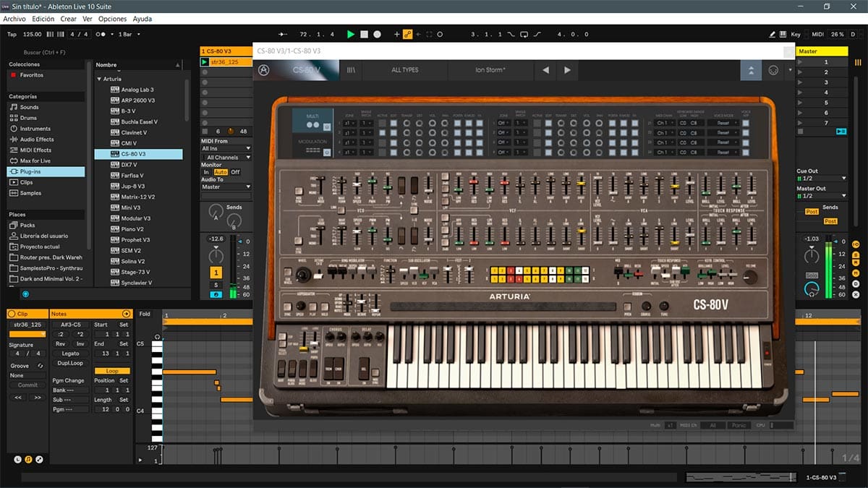Image resolution: width=868 pixels, height=488 pixels.
Task: Click the Panic button in CS-80 V
Action: (738, 426)
